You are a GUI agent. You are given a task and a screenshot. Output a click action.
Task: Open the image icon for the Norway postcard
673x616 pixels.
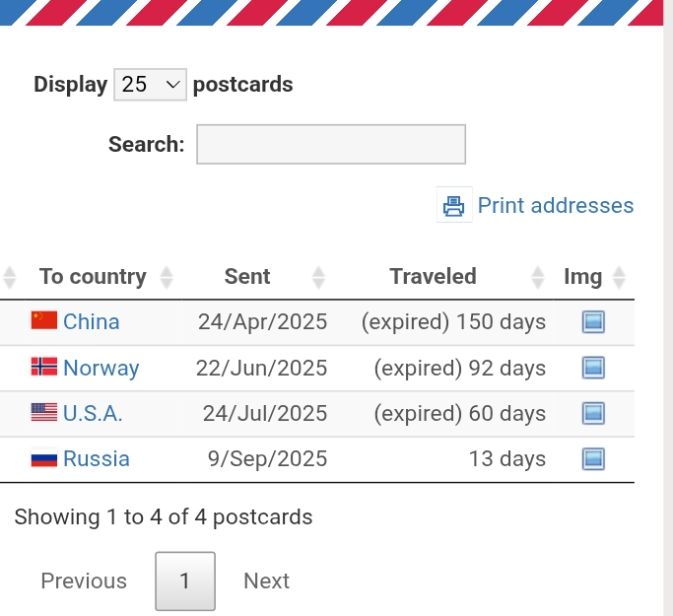[593, 368]
